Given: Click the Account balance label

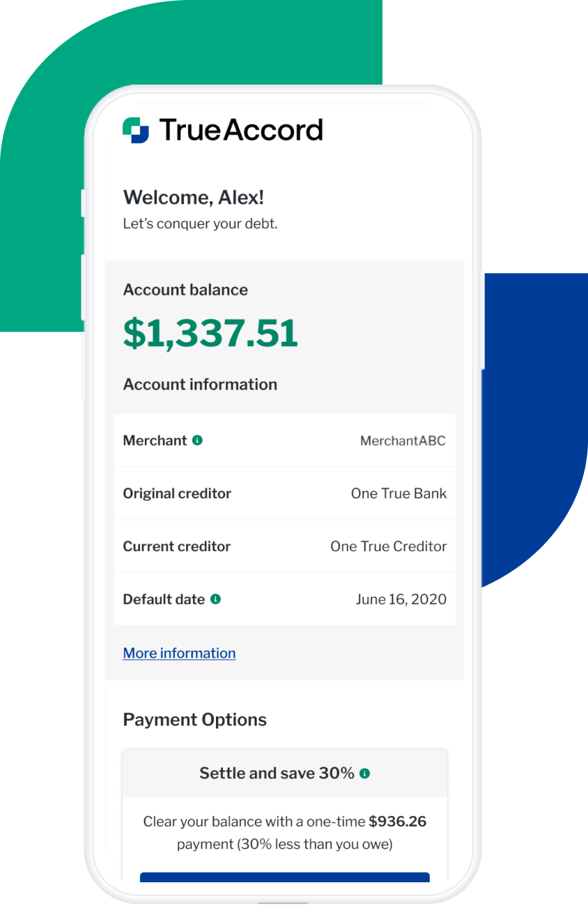Looking at the screenshot, I should [x=185, y=290].
